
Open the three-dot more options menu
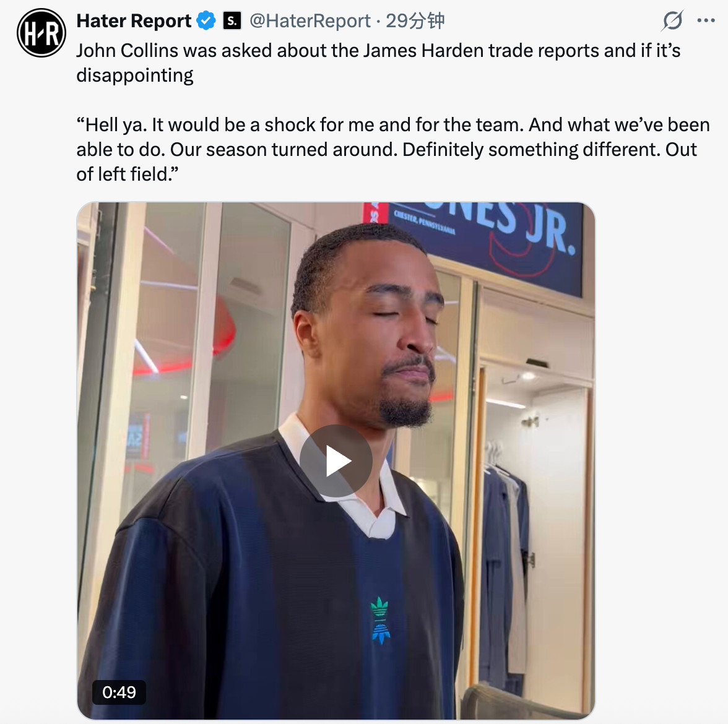point(706,20)
